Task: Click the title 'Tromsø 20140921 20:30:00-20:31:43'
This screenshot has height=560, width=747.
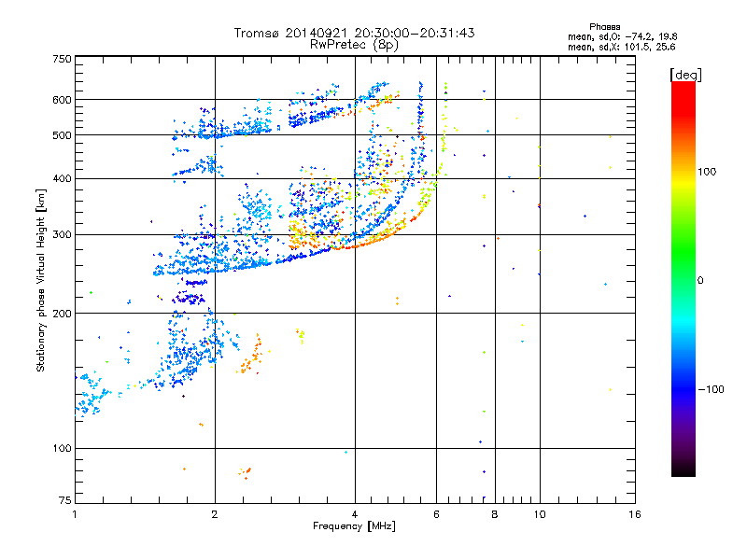Action: point(354,33)
